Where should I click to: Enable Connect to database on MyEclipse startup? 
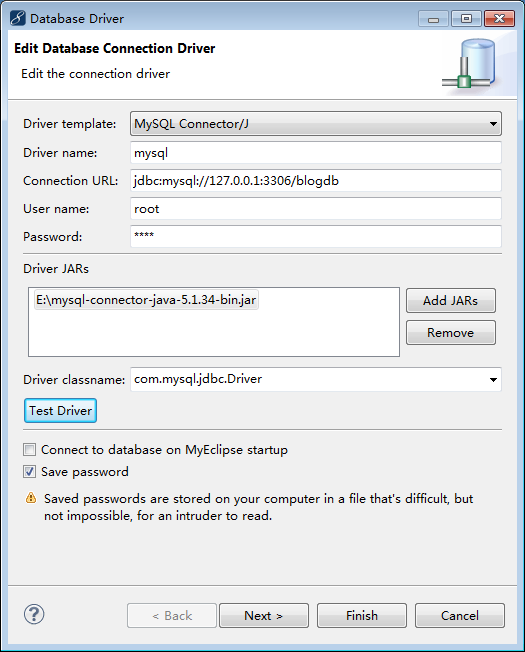30,449
